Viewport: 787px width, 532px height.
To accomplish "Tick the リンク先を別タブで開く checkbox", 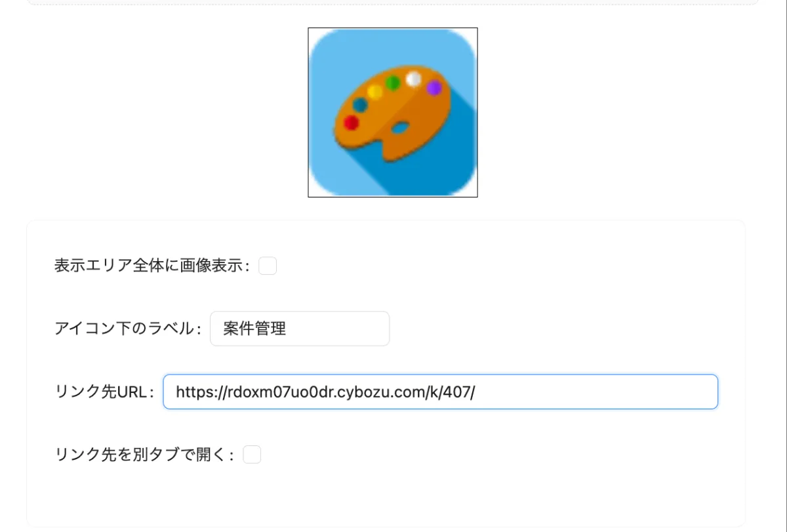I will pos(252,455).
